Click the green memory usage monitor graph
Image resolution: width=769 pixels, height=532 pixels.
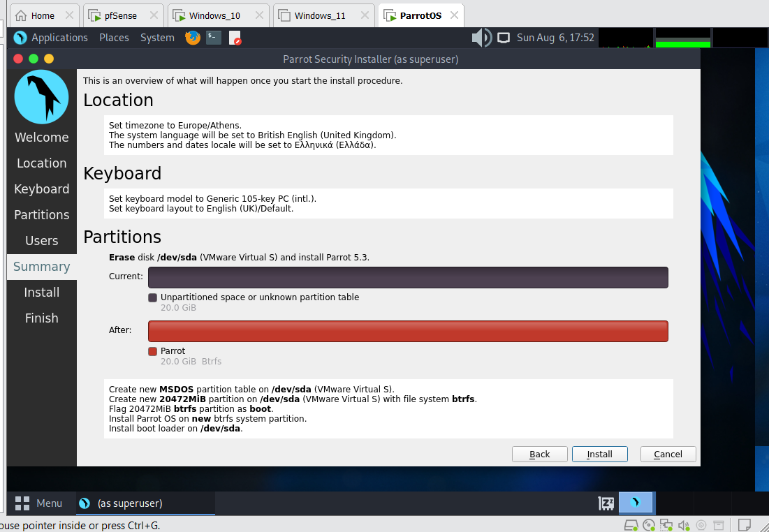682,38
